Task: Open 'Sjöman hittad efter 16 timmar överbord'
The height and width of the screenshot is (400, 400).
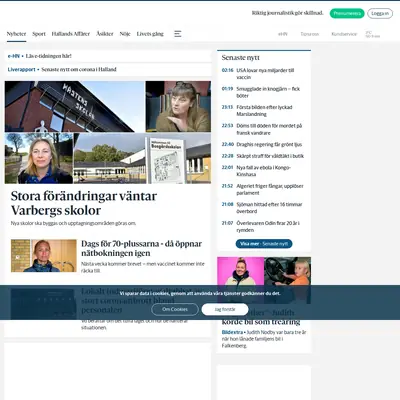Action: [269, 208]
